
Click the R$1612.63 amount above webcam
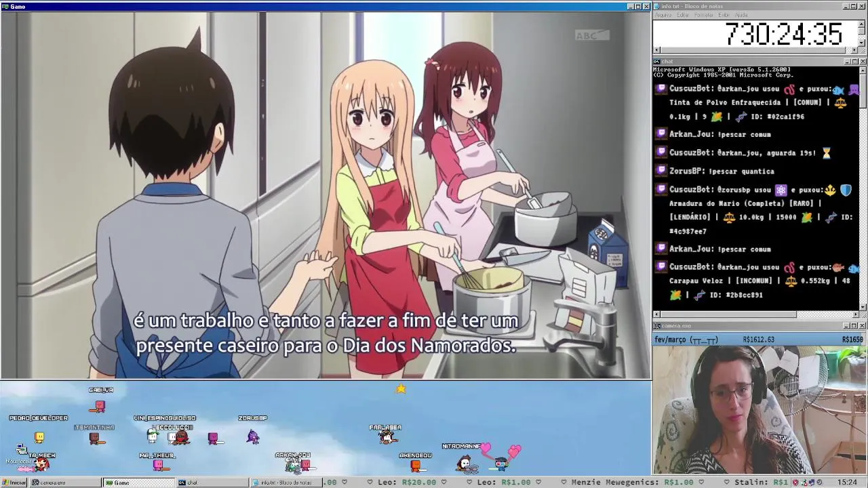click(x=758, y=340)
